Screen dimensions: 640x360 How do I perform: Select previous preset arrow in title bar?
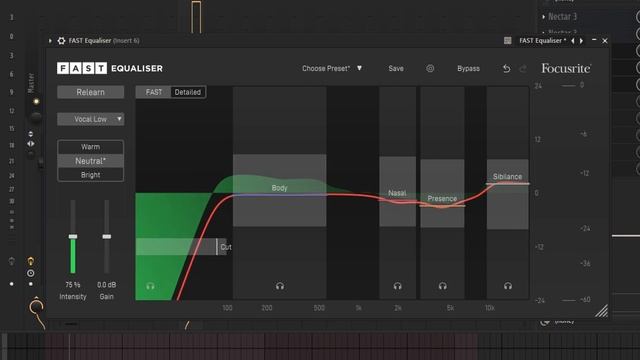pyautogui.click(x=573, y=40)
